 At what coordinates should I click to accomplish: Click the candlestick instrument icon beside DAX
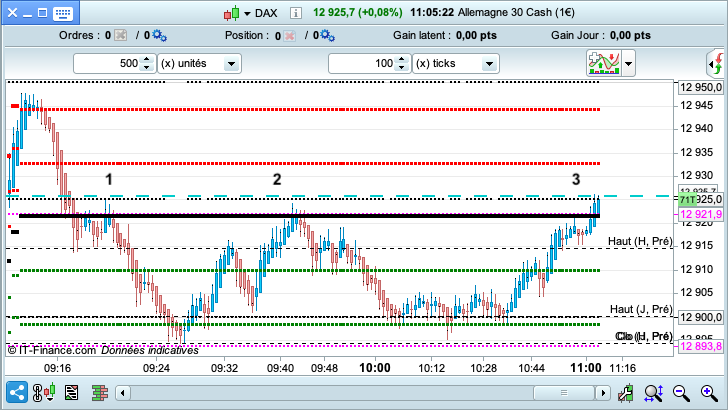[x=232, y=13]
